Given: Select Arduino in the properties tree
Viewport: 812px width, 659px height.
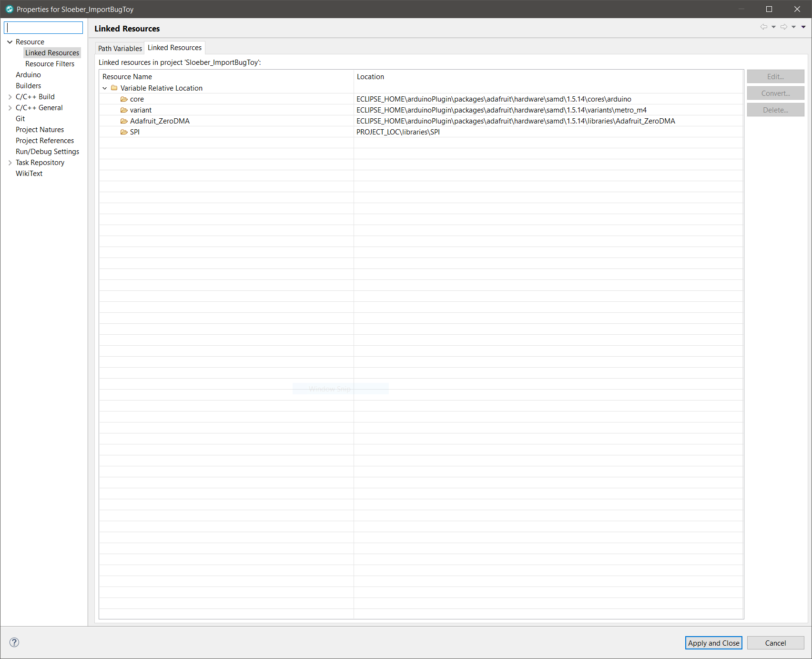Looking at the screenshot, I should 28,74.
